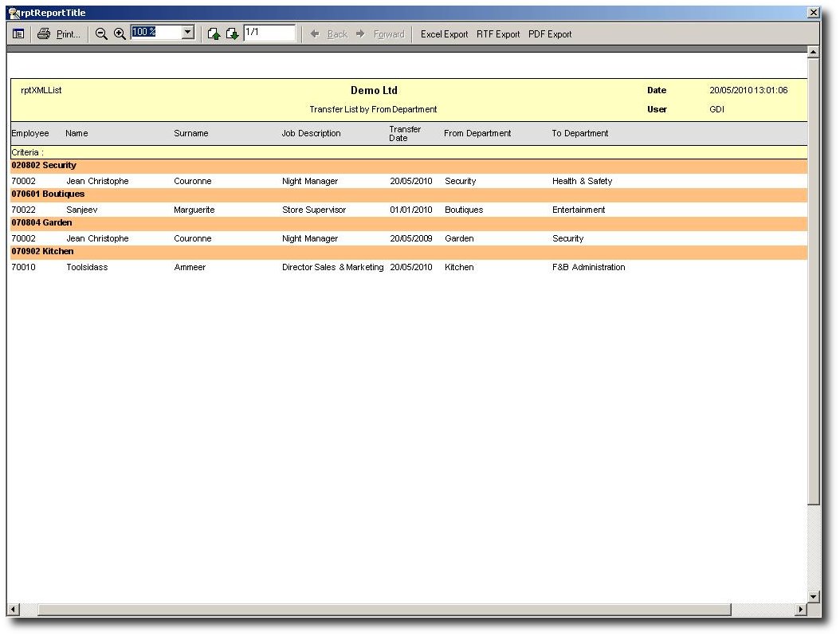Export the report to Excel

click(x=444, y=34)
